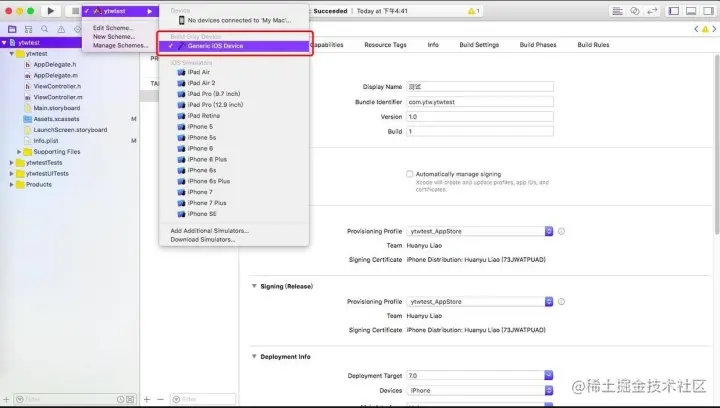
Task: Open Debug Provisioning Profile dropdown
Action: 480,231
